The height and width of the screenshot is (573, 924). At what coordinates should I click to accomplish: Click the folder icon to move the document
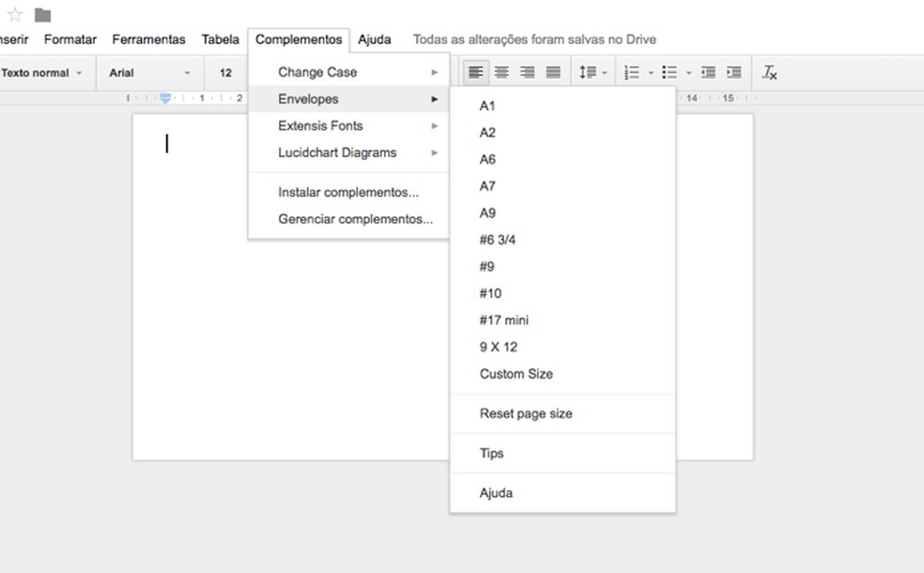click(42, 15)
